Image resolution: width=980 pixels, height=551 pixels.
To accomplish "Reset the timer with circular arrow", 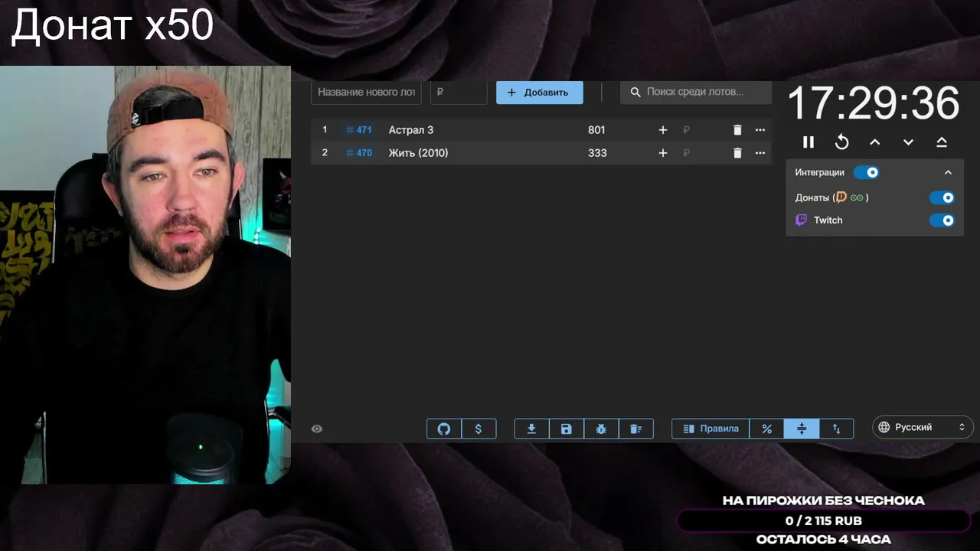I will click(x=841, y=142).
